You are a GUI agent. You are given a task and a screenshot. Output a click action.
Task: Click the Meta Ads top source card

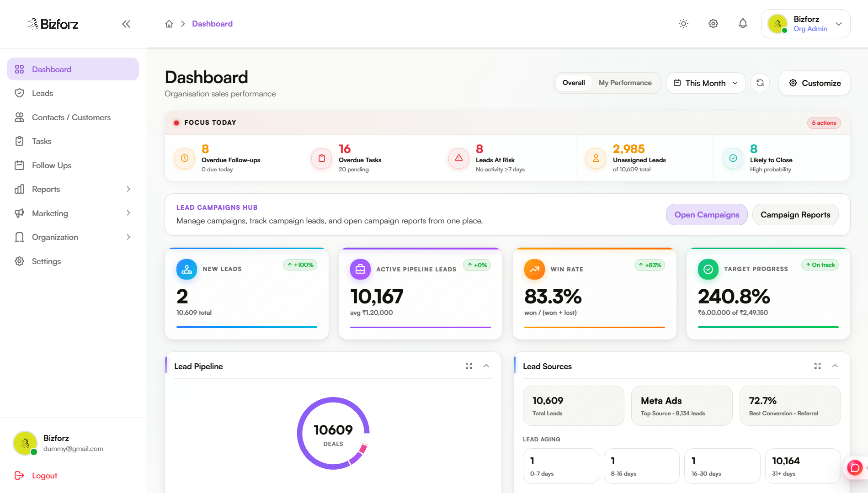pos(682,406)
